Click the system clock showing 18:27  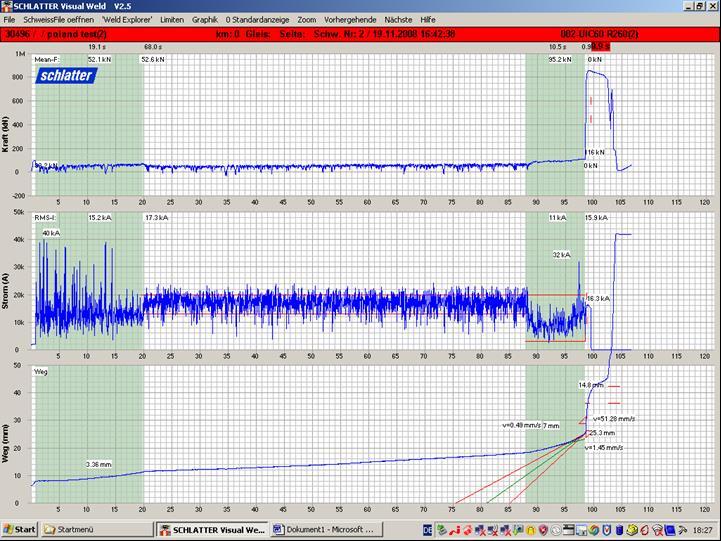[703, 530]
